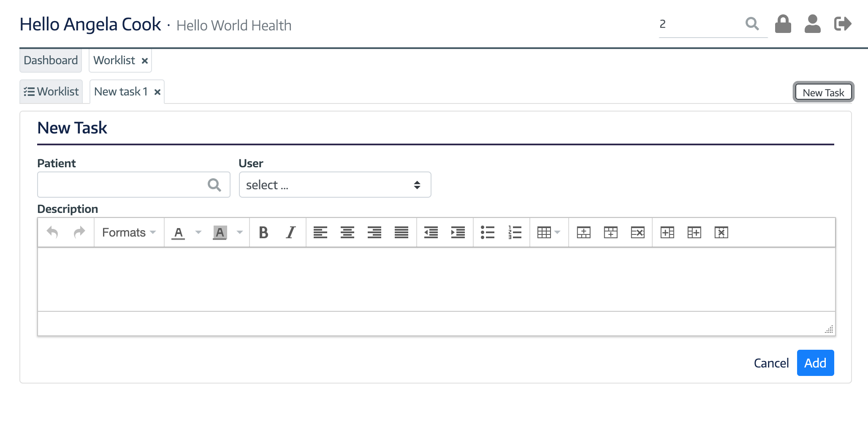Click the lock icon in header
This screenshot has height=430, width=868.
pos(783,24)
